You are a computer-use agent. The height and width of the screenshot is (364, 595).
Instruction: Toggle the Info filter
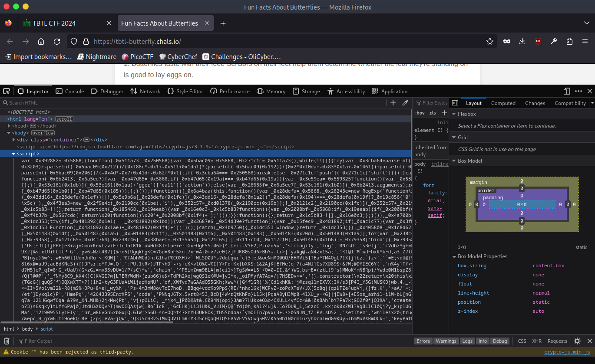click(483, 341)
